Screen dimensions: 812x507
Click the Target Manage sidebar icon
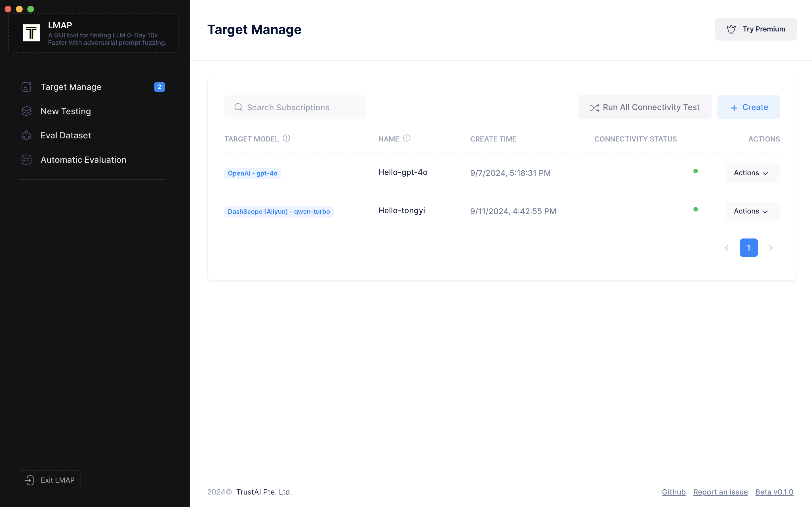[x=26, y=87]
